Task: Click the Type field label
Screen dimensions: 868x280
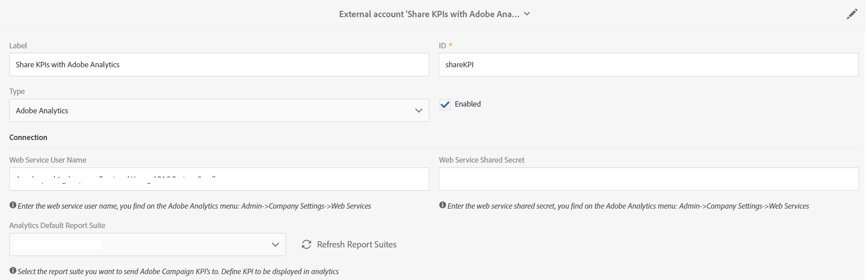Action: [17, 91]
